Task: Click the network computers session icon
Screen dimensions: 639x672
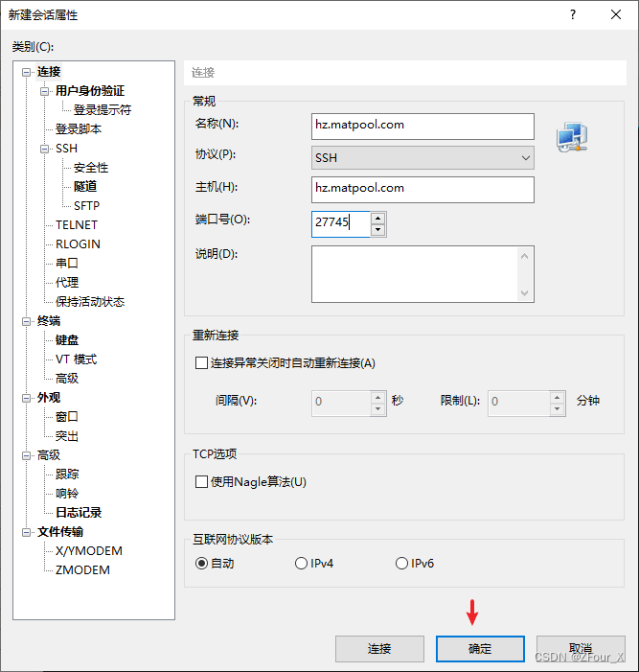Action: click(x=572, y=137)
